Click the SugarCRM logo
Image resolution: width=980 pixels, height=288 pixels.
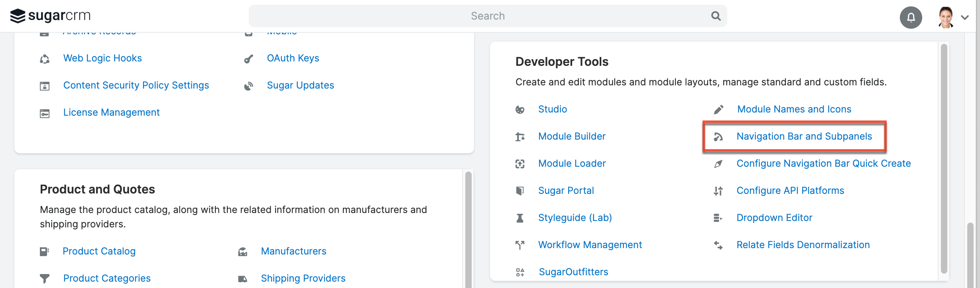click(50, 16)
